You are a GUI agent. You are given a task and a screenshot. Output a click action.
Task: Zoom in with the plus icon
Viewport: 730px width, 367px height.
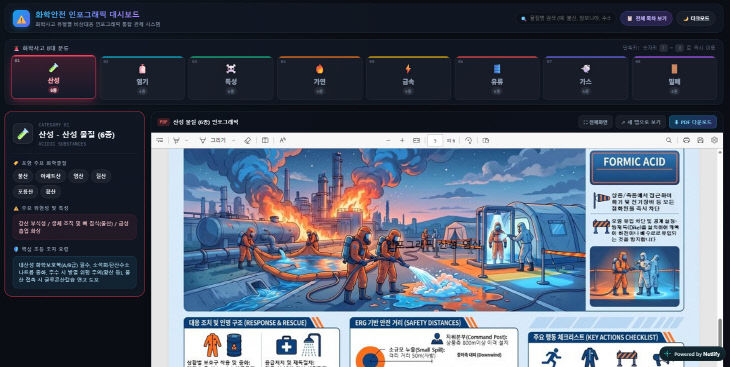pyautogui.click(x=402, y=140)
